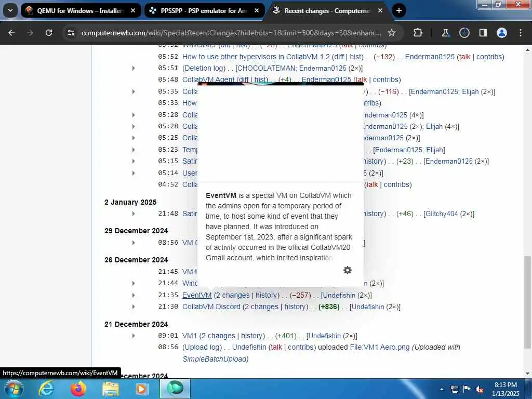Expand the 21:30 CollabVM Discord group
532x399 pixels.
[134, 307]
